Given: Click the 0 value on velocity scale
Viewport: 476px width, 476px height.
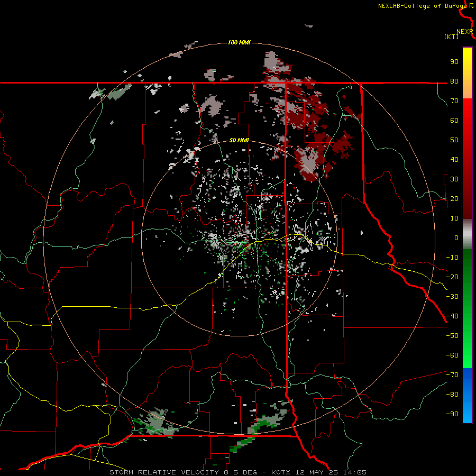Looking at the screenshot, I should click(456, 237).
